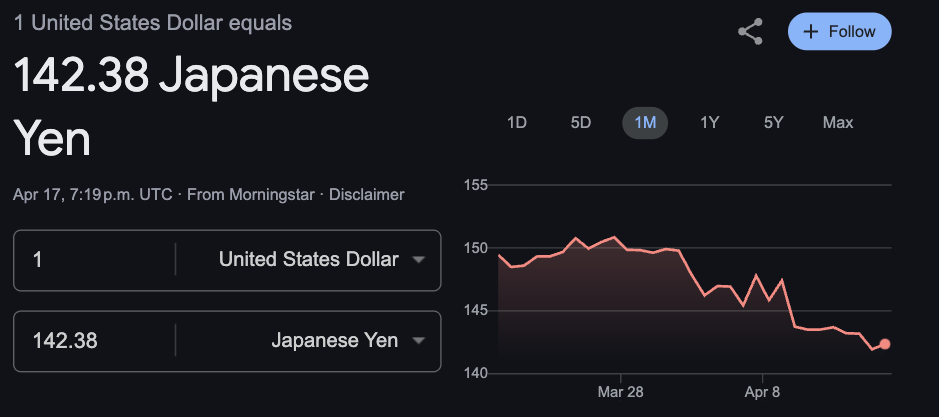
Task: Open the Japanese Yen currency dropdown
Action: point(308,341)
